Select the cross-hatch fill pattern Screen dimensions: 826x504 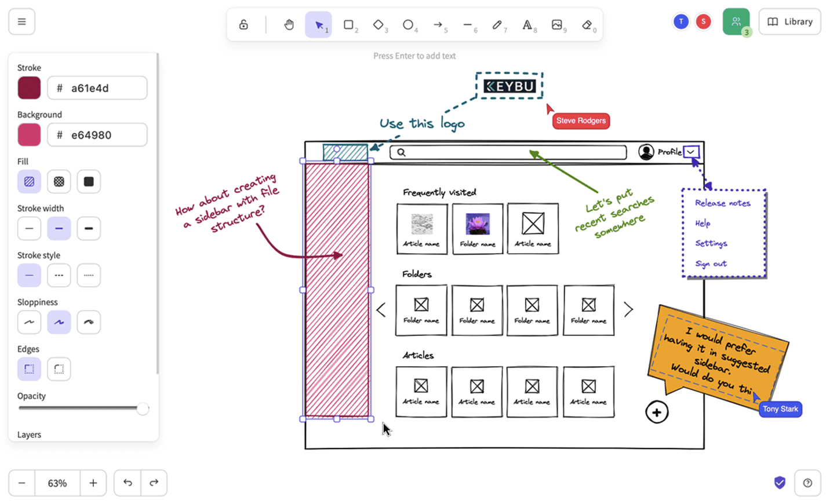click(59, 181)
